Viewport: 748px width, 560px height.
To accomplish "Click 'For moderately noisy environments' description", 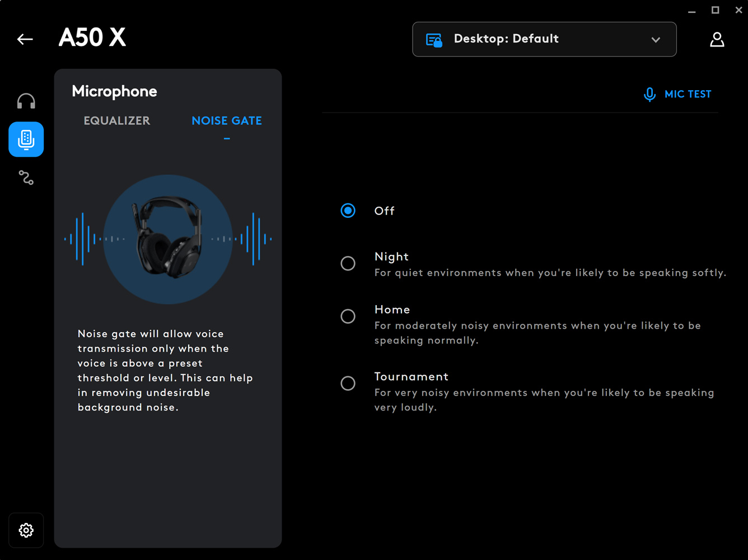I will coord(537,333).
